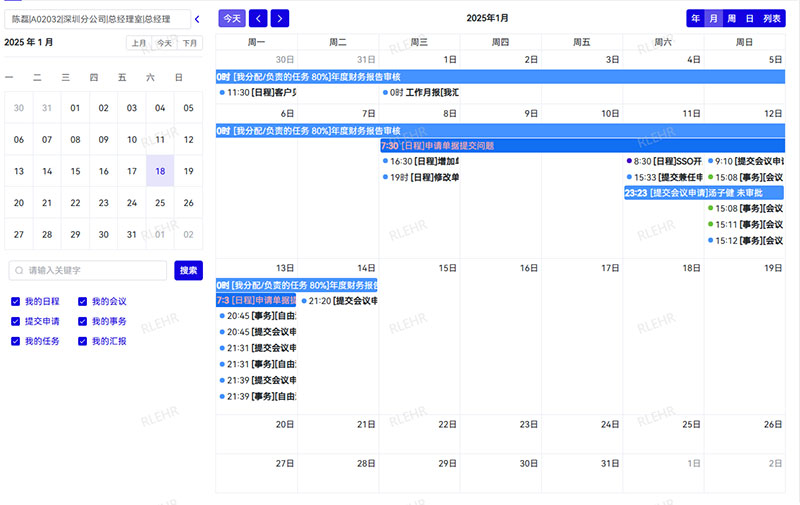Open first-week 年度财务报告审核 task bar

pos(500,77)
